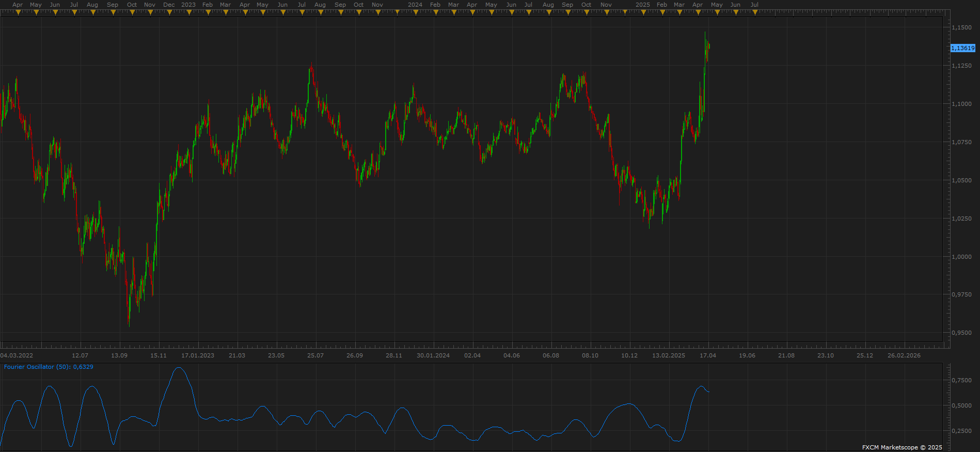Click the 23.05 date on the time axis
Viewport: 980px width, 452px height.
pyautogui.click(x=276, y=355)
